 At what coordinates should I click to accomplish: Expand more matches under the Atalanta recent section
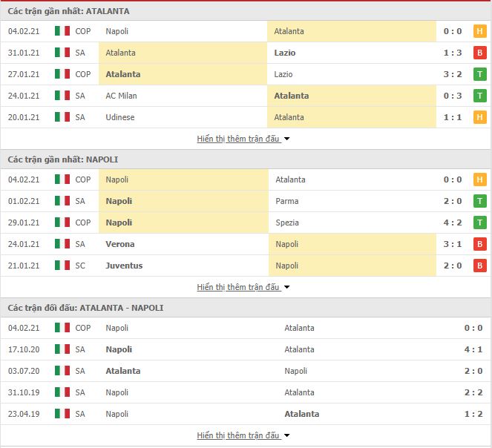[243, 139]
